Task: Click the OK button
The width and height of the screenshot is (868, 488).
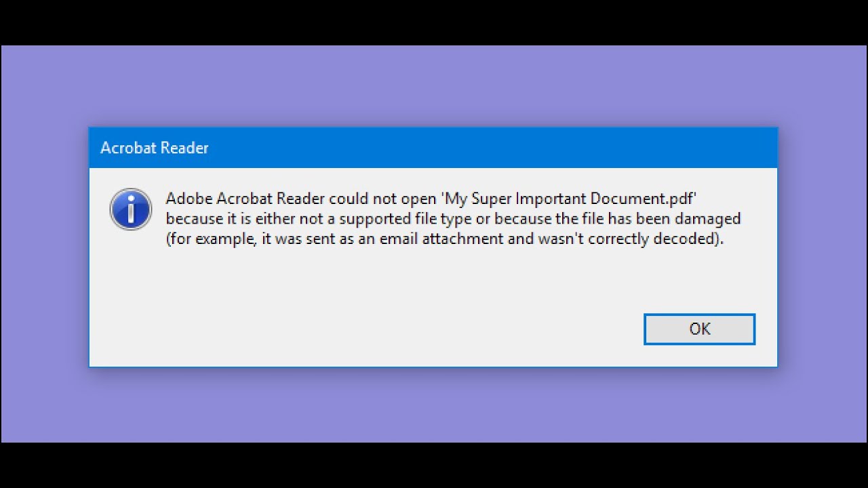Action: 699,329
